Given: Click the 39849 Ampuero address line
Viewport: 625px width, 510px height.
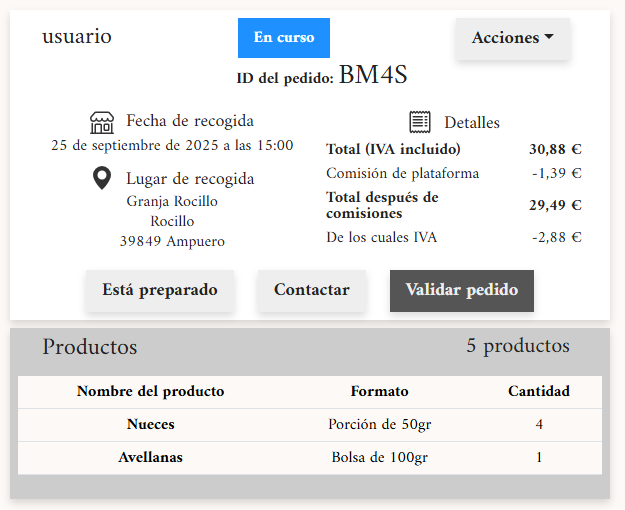Looking at the screenshot, I should tap(172, 241).
